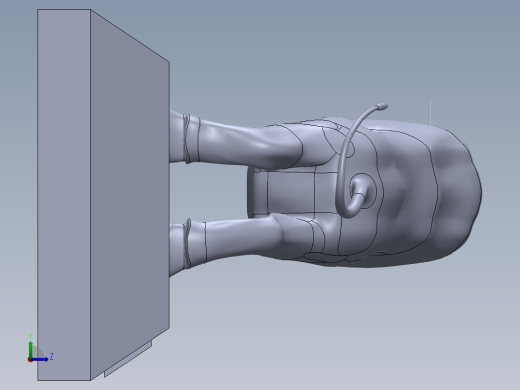This screenshot has width=520, height=390.
Task: Click the blue Z axis arrow of the triad
Action: [39, 359]
